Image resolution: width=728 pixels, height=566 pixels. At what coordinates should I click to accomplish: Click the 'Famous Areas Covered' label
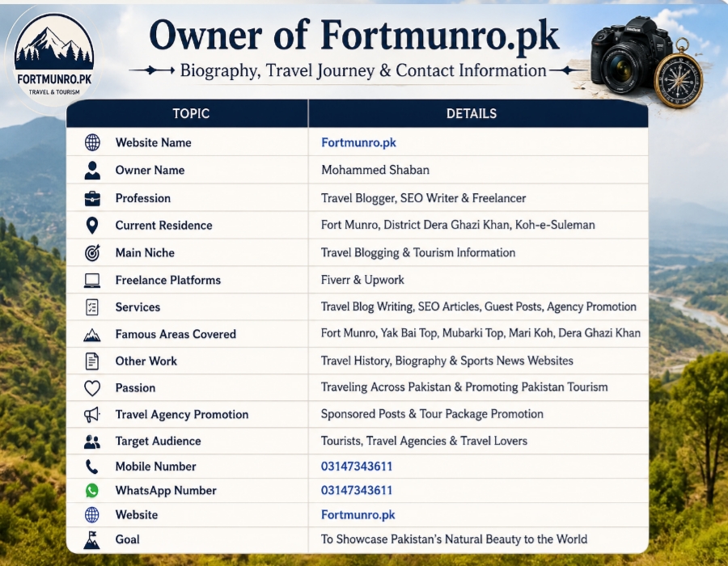(x=176, y=334)
